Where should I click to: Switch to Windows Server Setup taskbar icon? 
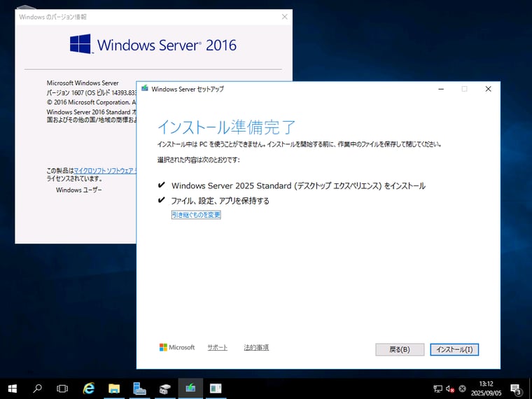190,388
